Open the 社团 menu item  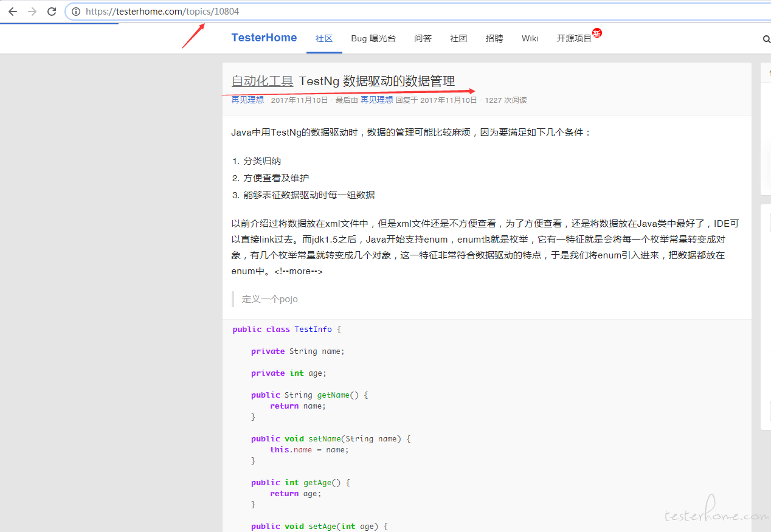[458, 38]
